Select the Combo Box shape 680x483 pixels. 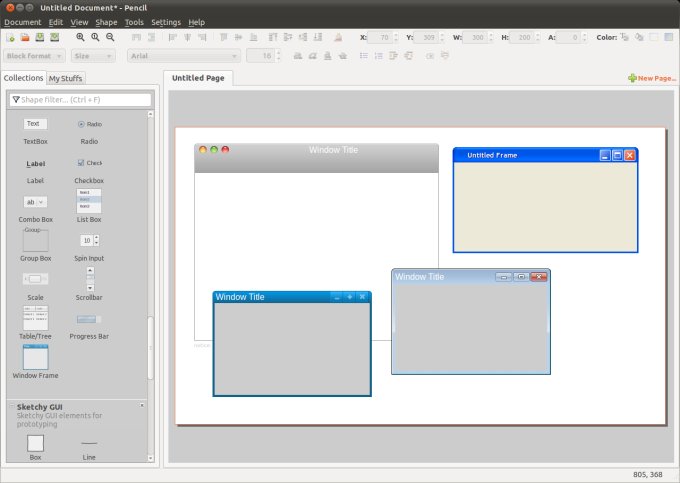(x=36, y=209)
